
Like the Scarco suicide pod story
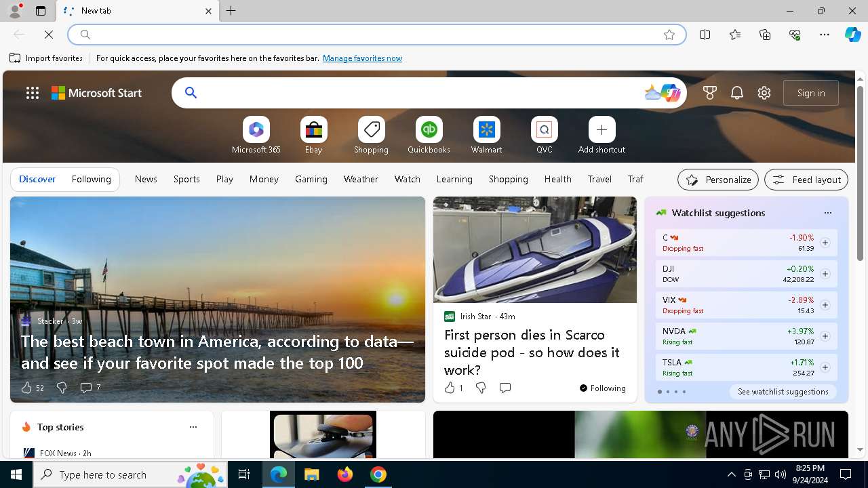pos(453,388)
